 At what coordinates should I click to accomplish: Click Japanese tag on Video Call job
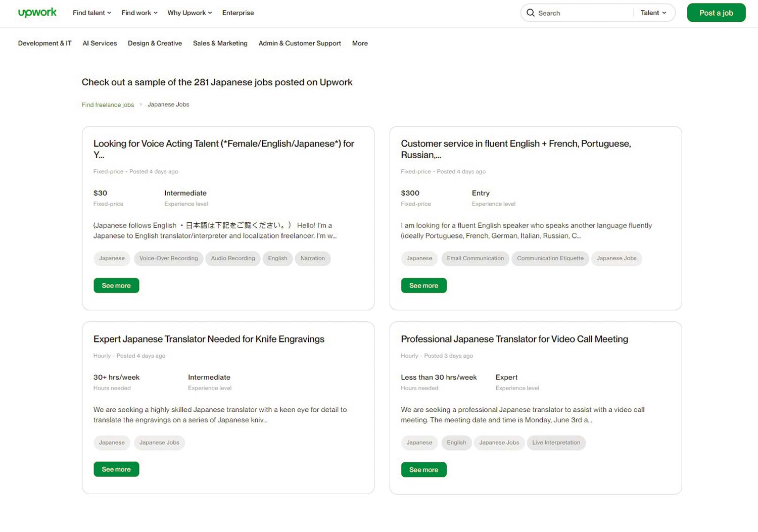419,443
